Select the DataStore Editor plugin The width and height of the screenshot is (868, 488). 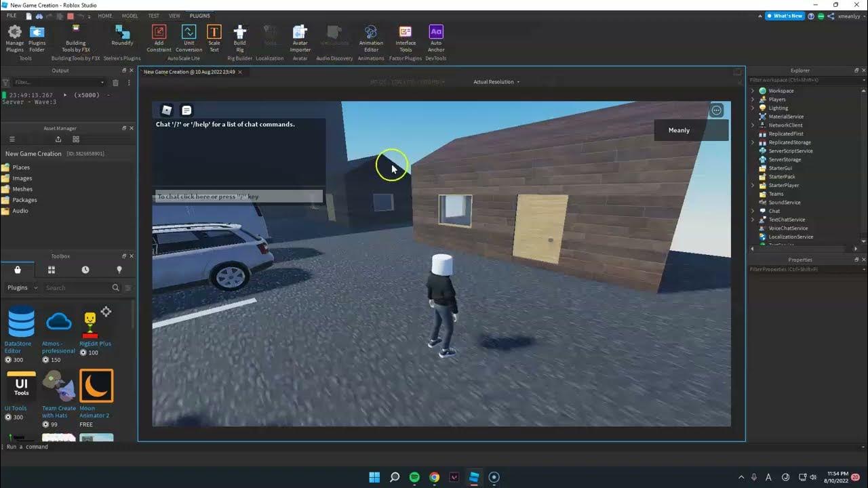20,334
